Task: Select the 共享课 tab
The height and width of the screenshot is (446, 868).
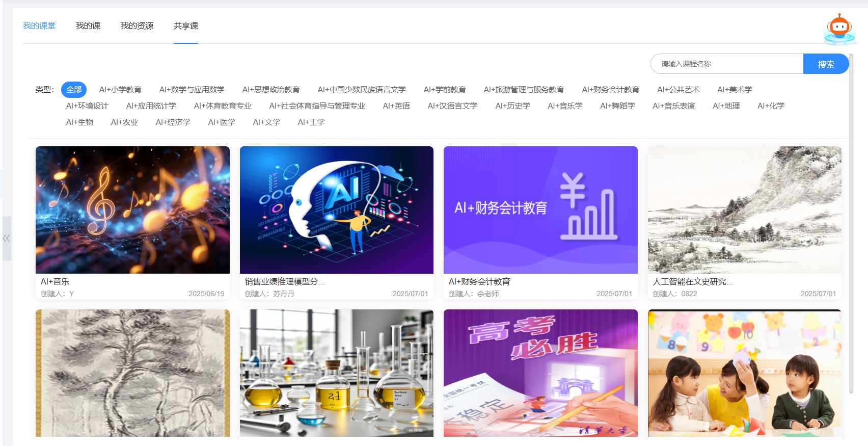Action: coord(185,26)
